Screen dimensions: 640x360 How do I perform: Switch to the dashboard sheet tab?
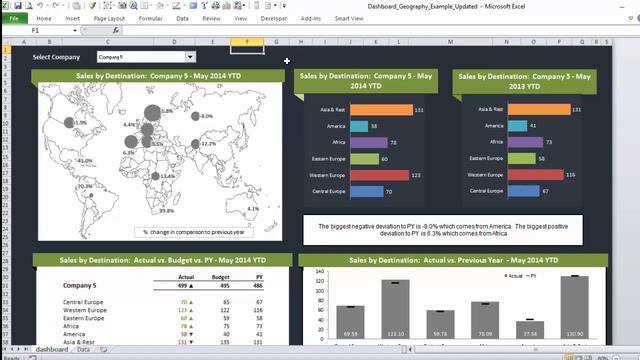52,349
